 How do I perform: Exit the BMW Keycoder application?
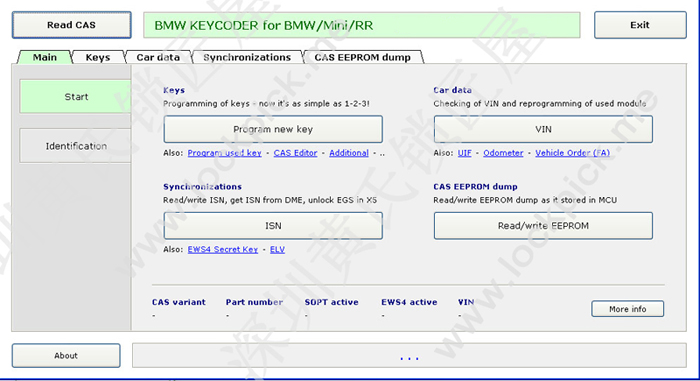click(x=640, y=25)
